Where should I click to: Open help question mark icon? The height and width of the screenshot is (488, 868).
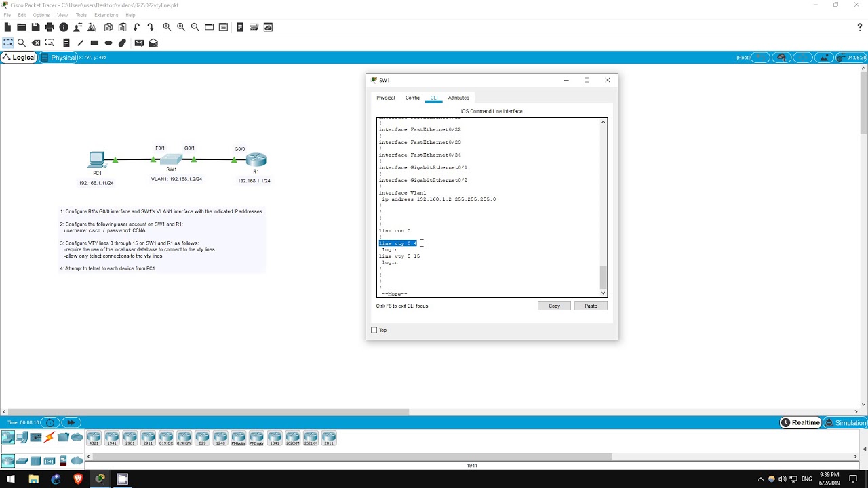860,27
